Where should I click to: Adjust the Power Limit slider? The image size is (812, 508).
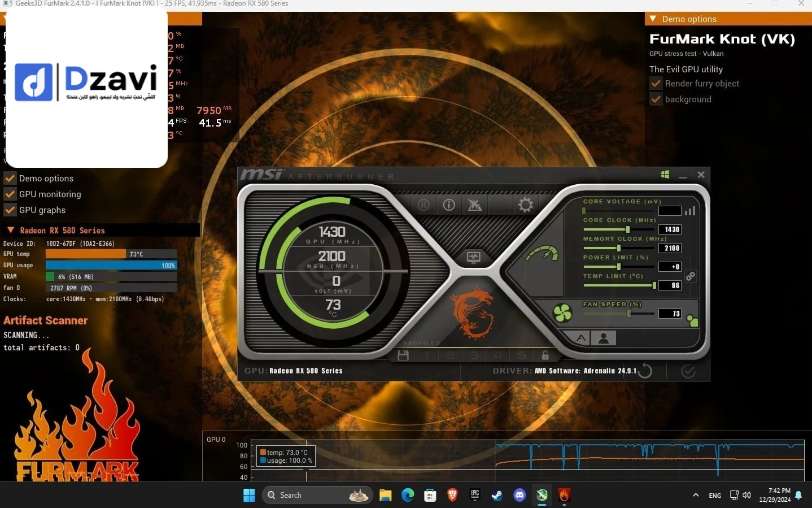coord(619,267)
